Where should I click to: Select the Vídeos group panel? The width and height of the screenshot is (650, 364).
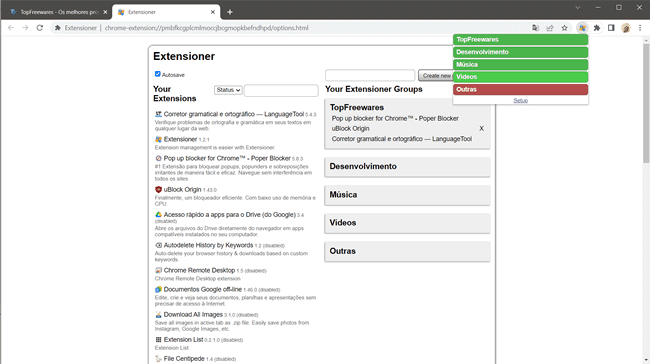pyautogui.click(x=407, y=223)
